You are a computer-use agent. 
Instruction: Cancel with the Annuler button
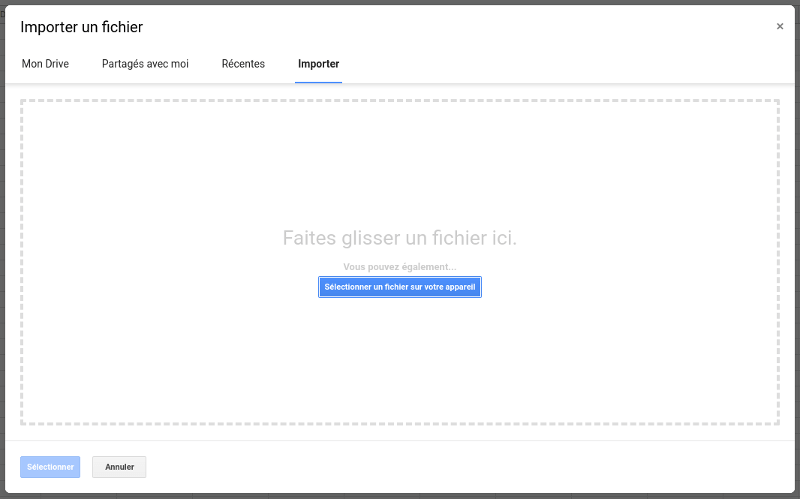[119, 467]
